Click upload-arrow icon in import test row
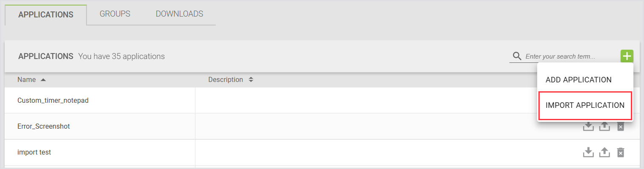 [x=604, y=152]
